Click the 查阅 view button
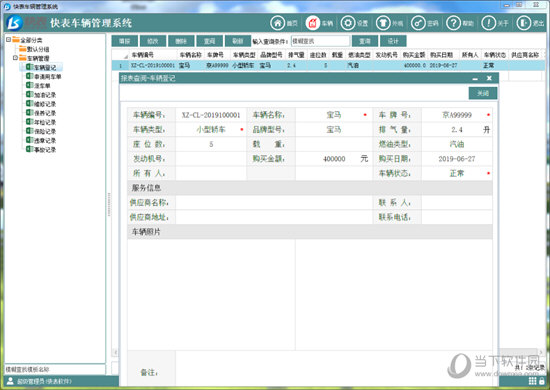Viewport: 550px width, 390px height. 209,41
